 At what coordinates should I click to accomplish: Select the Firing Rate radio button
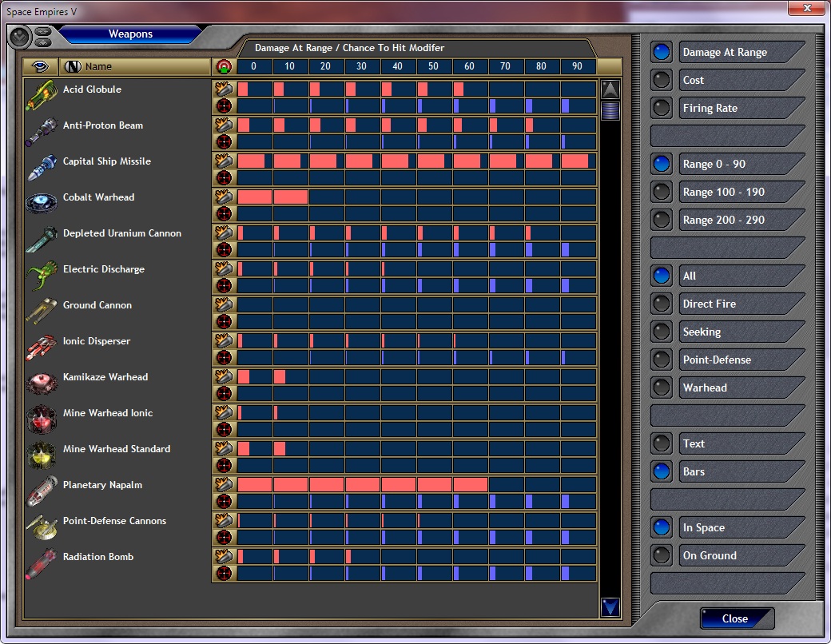tap(662, 108)
